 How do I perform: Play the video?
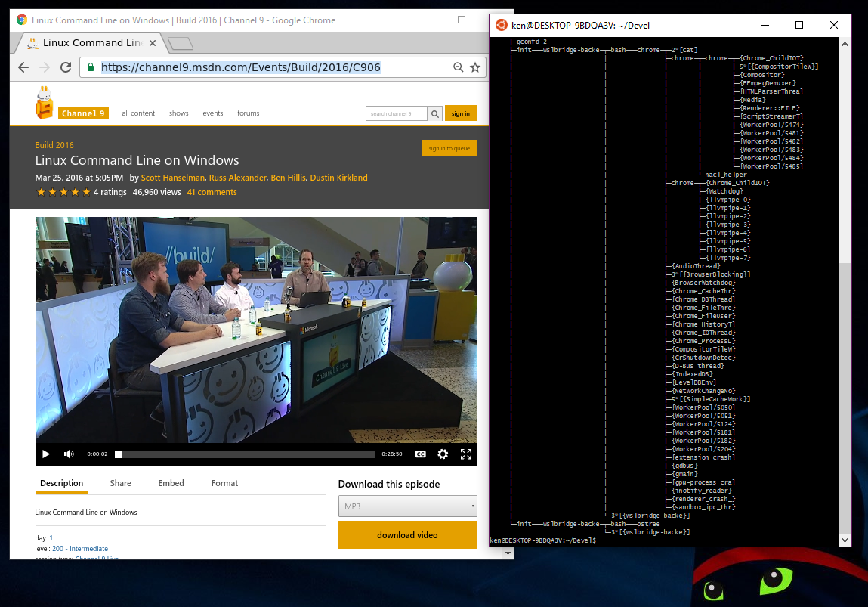[x=46, y=454]
